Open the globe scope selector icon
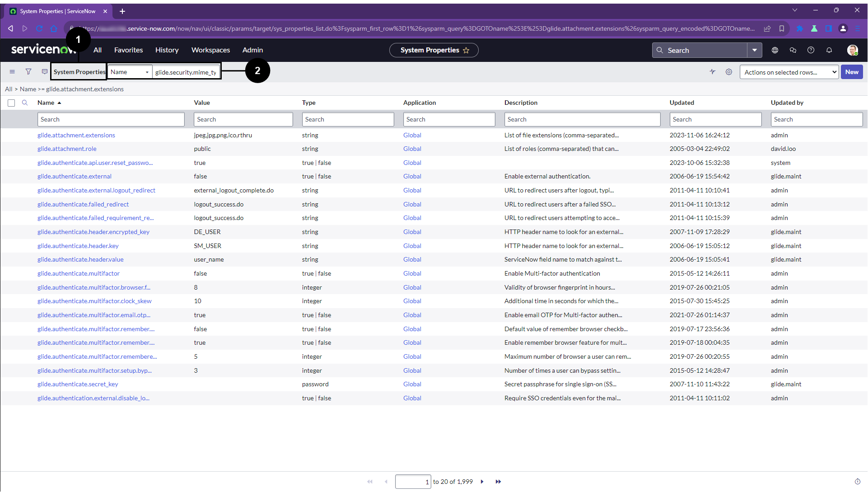 coord(775,50)
